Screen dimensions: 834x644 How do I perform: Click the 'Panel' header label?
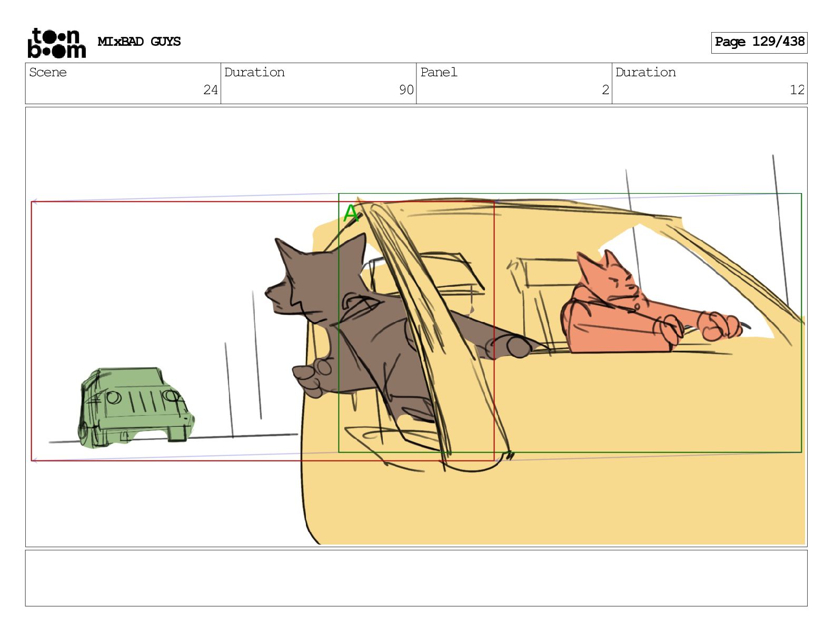(x=439, y=72)
